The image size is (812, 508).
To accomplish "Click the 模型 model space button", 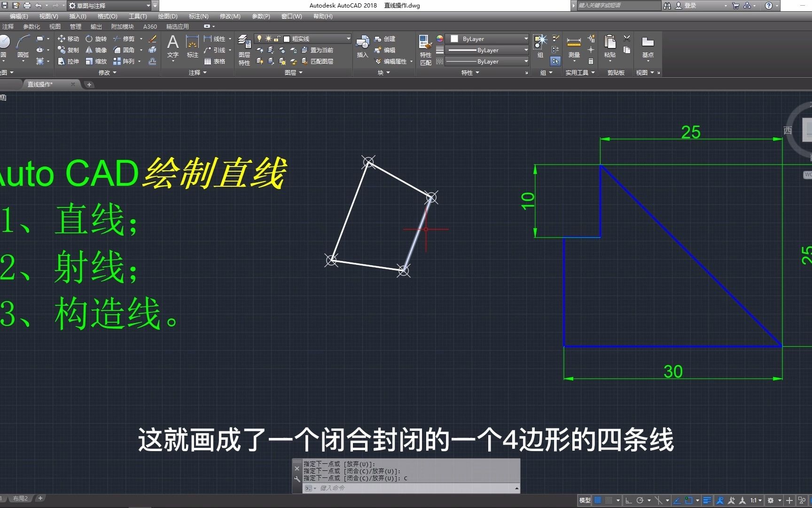I will pos(585,500).
